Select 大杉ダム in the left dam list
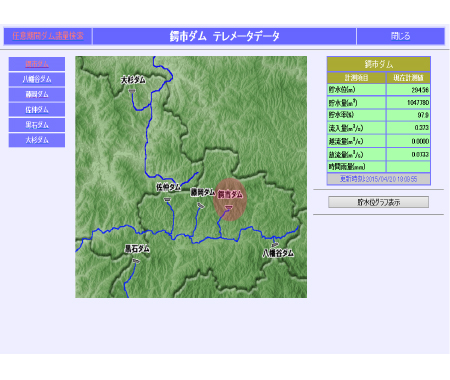Image resolution: width=450 pixels, height=380 pixels. [37, 140]
